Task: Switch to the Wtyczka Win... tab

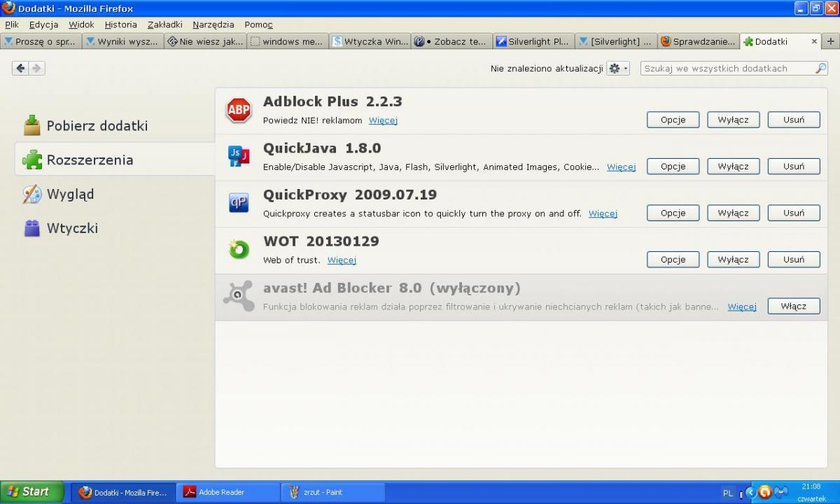Action: [370, 41]
